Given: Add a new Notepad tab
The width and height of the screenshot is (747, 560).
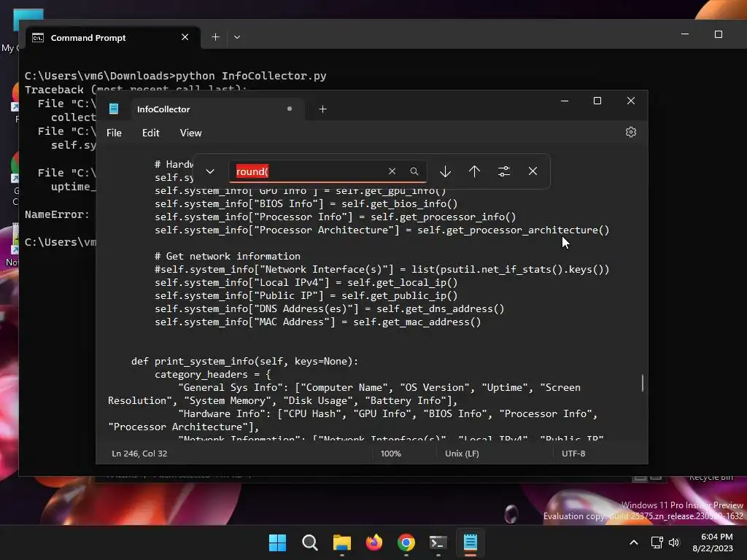Looking at the screenshot, I should tap(322, 109).
